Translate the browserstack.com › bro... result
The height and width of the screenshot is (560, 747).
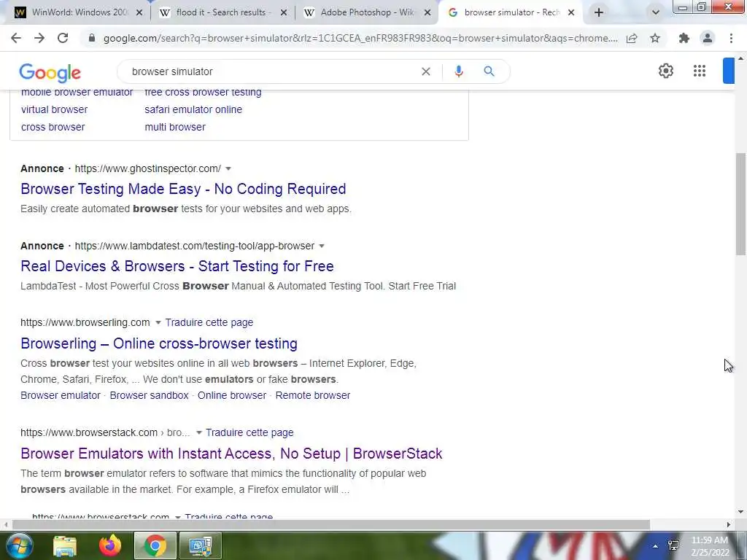coord(249,432)
